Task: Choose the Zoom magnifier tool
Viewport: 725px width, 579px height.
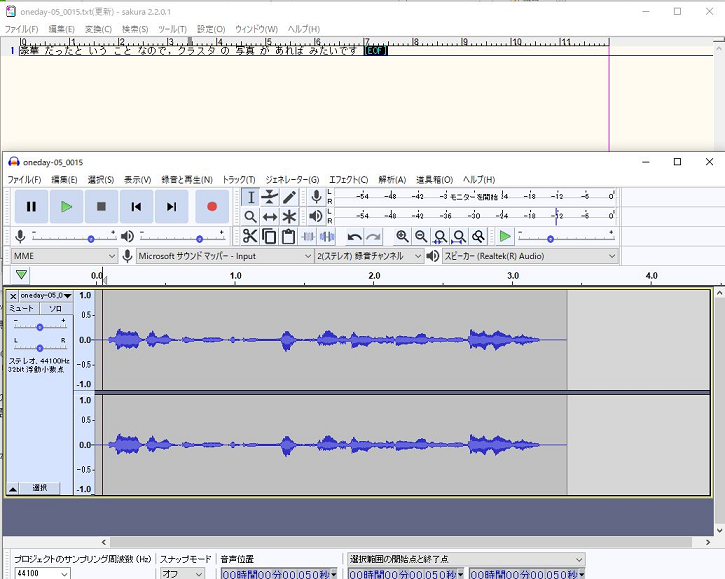Action: coord(250,216)
